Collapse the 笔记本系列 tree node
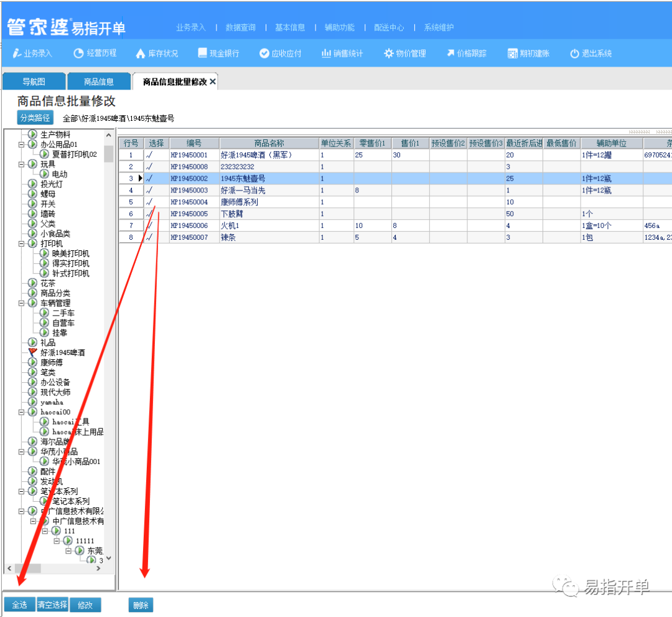Image resolution: width=672 pixels, height=617 pixels. click(x=21, y=491)
